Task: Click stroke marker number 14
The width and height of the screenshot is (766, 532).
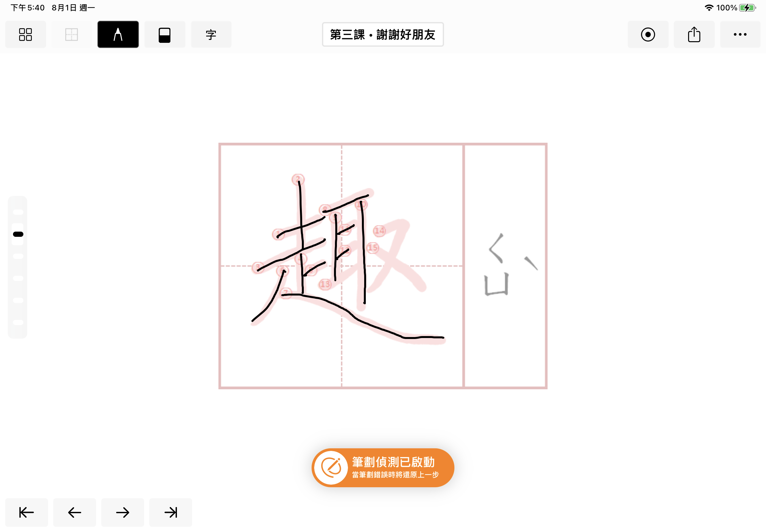Action: [379, 230]
